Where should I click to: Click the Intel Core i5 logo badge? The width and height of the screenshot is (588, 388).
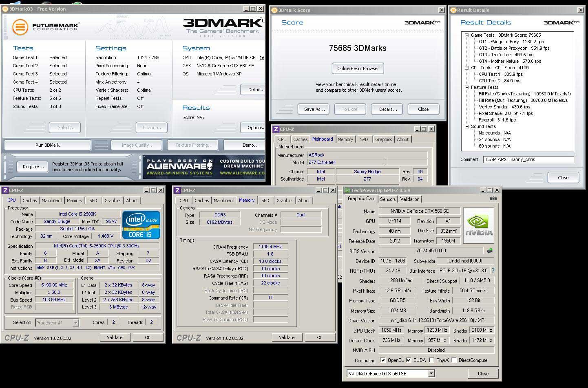point(141,225)
